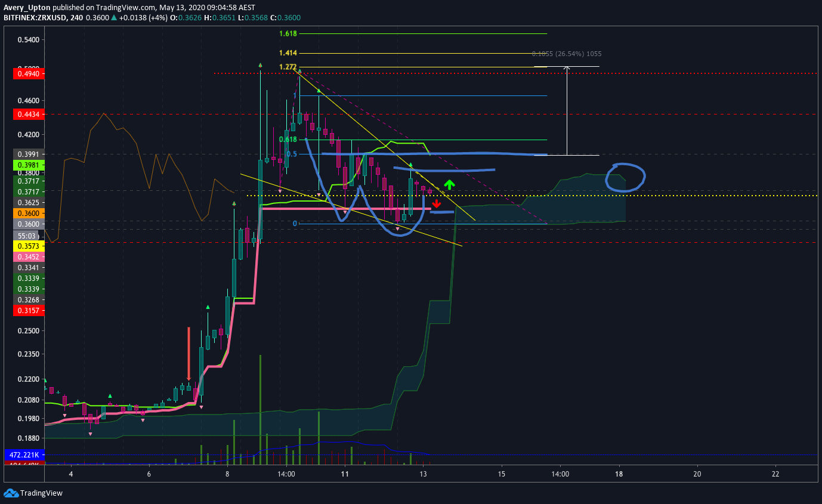This screenshot has width=822, height=504.
Task: Select the BITFINEX:ZRXUSD symbol label
Action: coord(34,18)
